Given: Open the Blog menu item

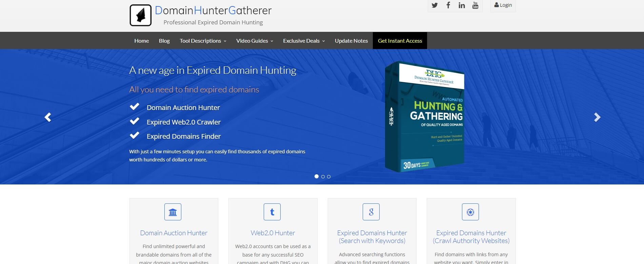Looking at the screenshot, I should (164, 41).
